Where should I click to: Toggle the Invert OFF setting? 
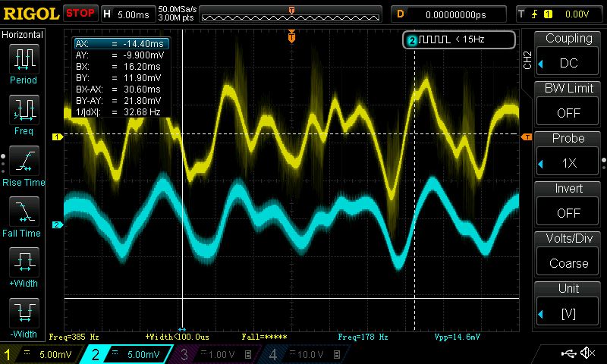568,202
